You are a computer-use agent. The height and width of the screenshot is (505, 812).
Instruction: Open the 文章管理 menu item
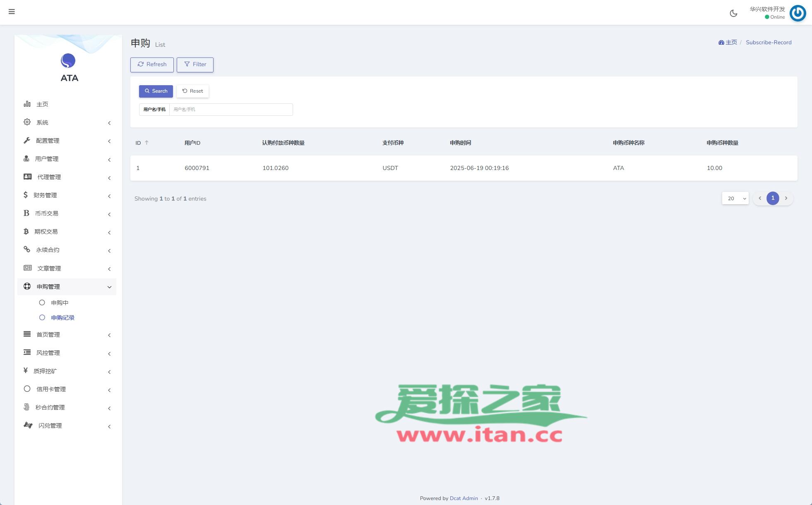[x=67, y=268]
